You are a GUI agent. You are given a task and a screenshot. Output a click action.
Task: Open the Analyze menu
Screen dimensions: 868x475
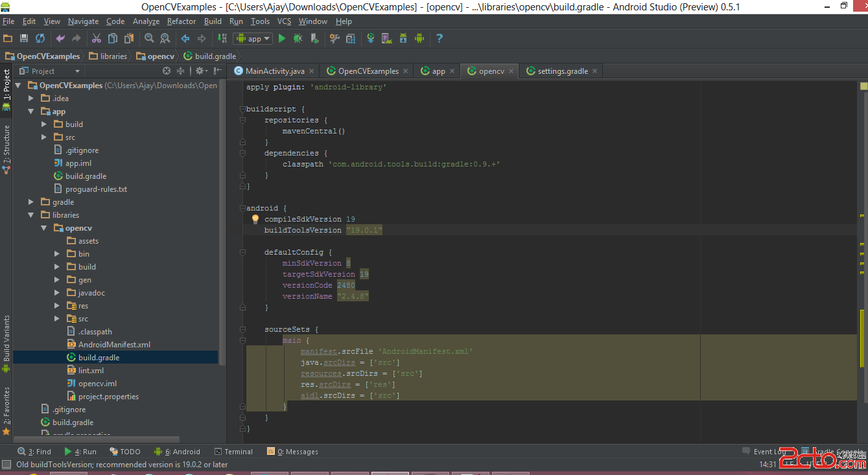[x=146, y=21]
